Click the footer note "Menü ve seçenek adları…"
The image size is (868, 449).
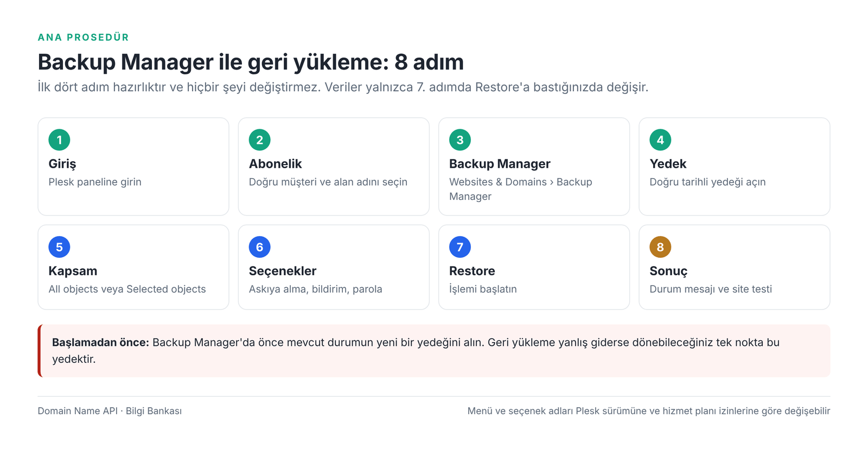point(649,411)
